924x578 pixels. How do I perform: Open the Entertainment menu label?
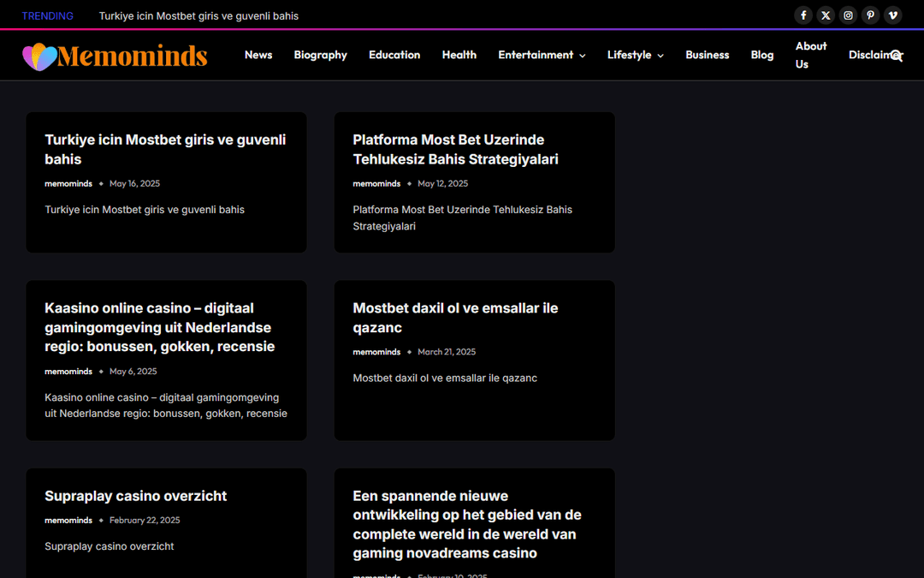click(536, 55)
